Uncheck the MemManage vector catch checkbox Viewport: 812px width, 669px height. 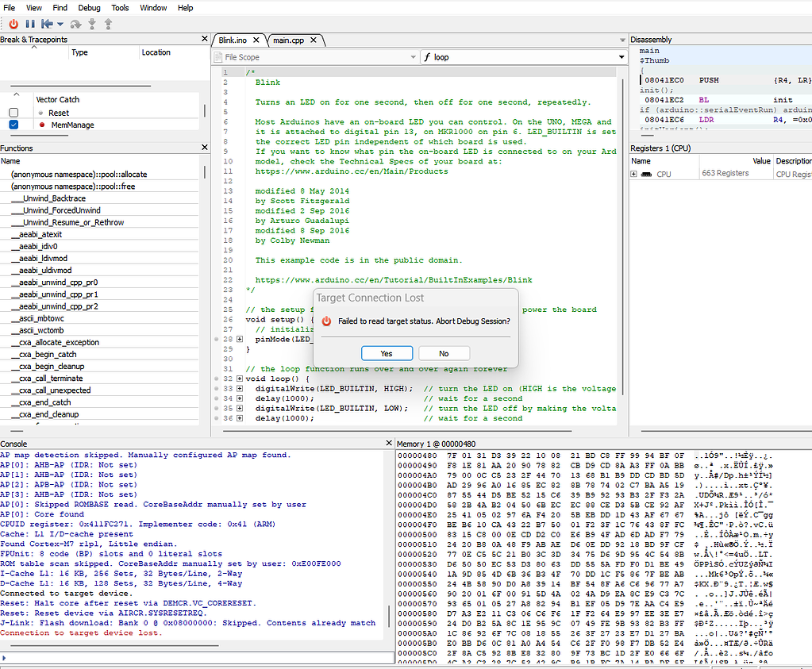[x=13, y=125]
